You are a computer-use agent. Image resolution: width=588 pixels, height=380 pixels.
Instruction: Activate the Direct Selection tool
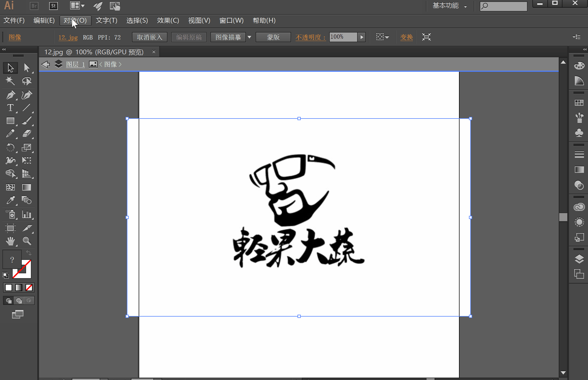(x=26, y=68)
